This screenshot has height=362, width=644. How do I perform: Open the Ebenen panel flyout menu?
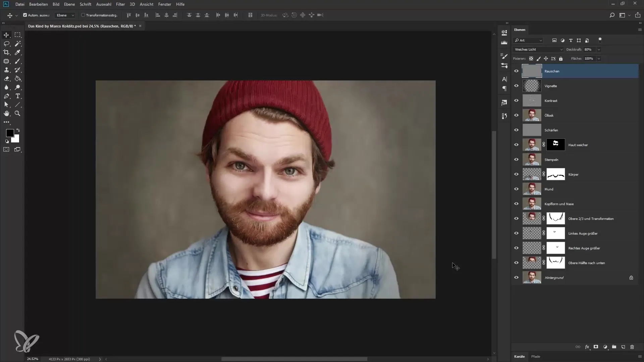click(x=640, y=30)
